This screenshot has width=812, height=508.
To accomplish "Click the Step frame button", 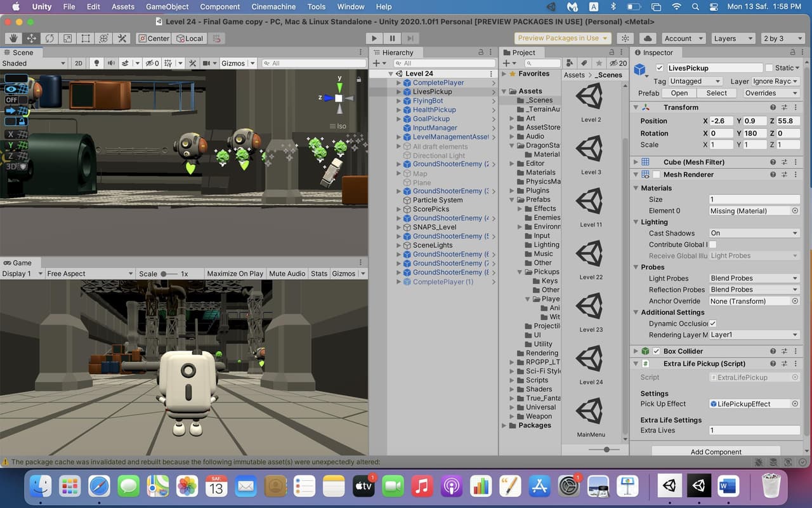I will (411, 38).
